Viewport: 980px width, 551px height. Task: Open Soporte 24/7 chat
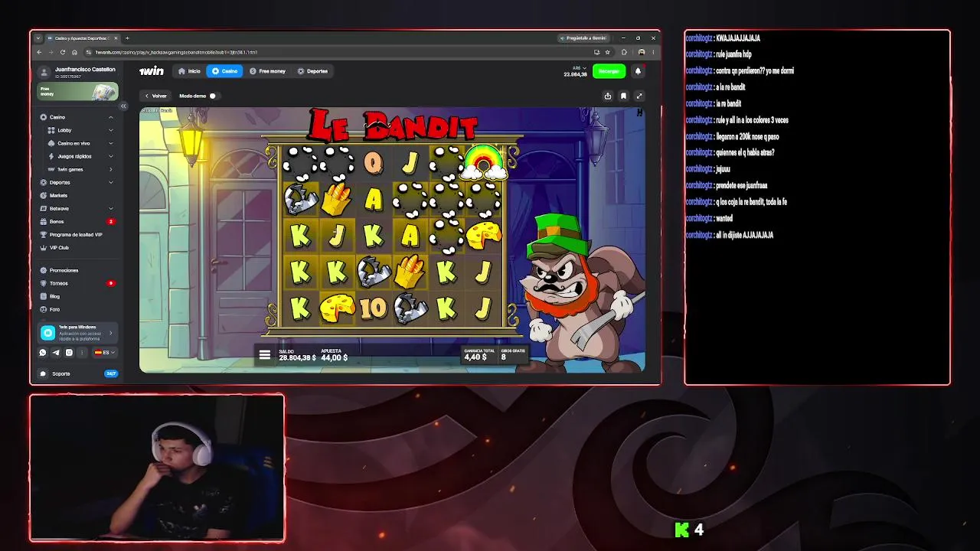click(78, 373)
